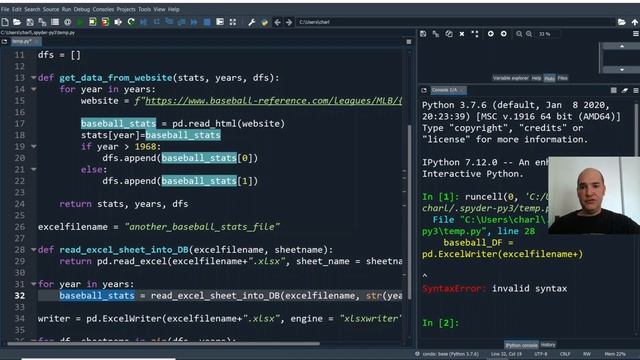The width and height of the screenshot is (640, 360).
Task: Clear console with the eraser icon
Action: click(x=624, y=90)
